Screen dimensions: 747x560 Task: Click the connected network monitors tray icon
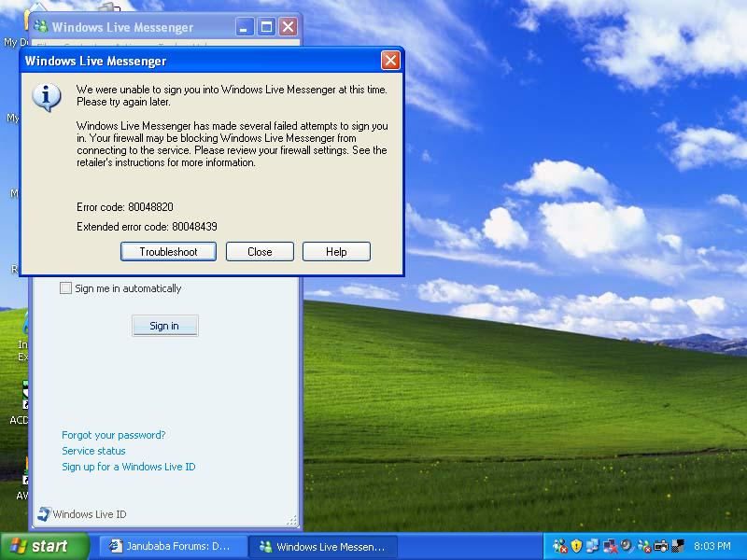point(593,546)
